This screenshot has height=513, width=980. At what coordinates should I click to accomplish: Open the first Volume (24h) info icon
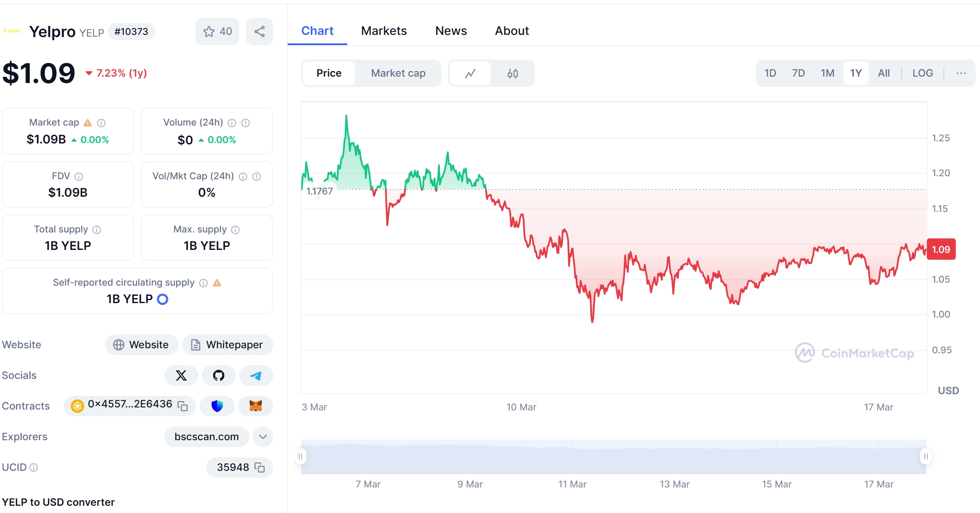(232, 123)
